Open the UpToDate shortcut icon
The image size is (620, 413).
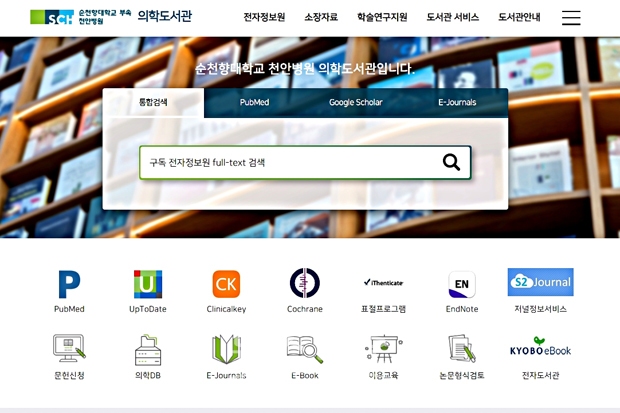coord(147,284)
